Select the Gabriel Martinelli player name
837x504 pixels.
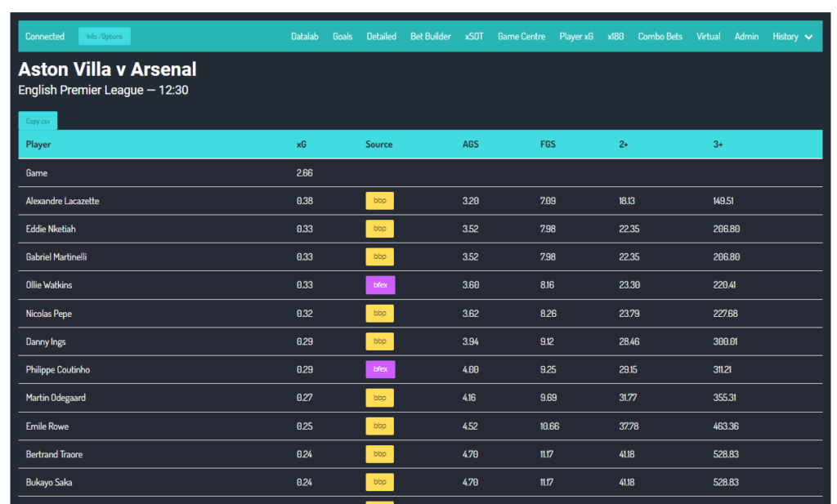tap(56, 257)
